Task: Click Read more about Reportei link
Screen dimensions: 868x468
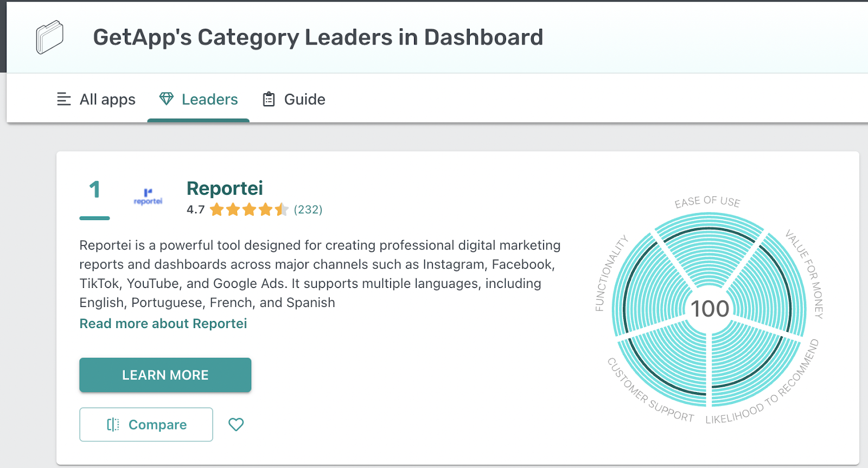Action: (163, 324)
